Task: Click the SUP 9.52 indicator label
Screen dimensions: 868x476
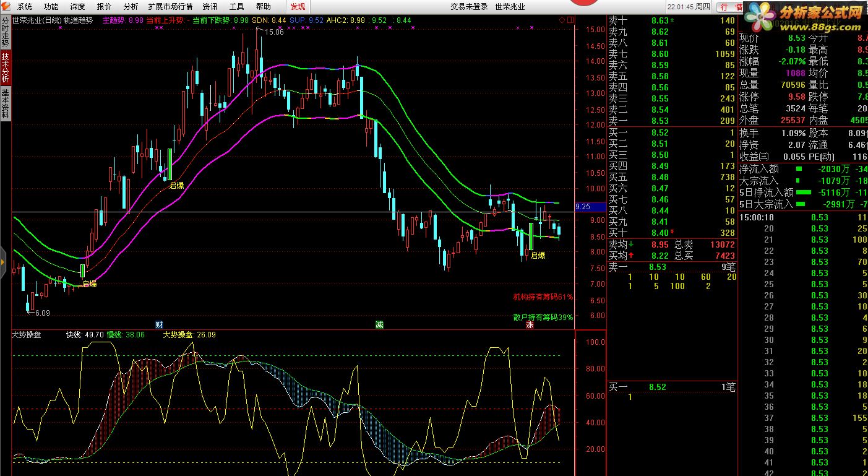Action: pos(306,20)
